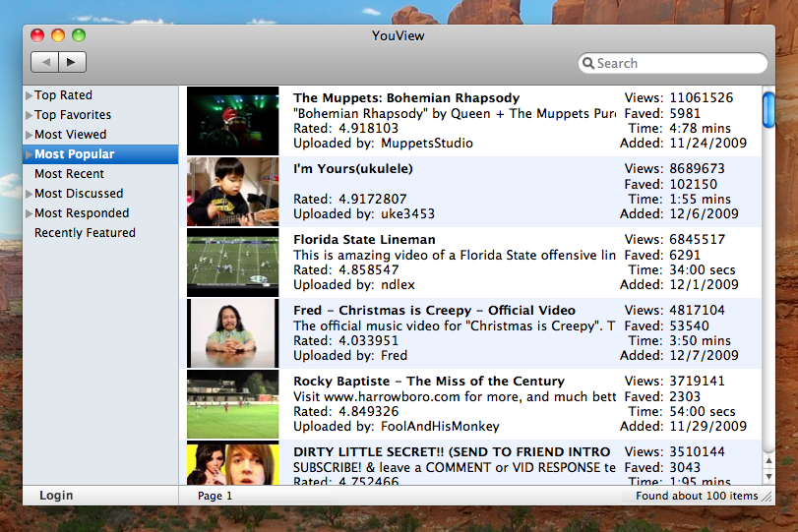Viewport: 798px width, 532px height.
Task: Zoom the YouView window with green button
Action: 79,35
